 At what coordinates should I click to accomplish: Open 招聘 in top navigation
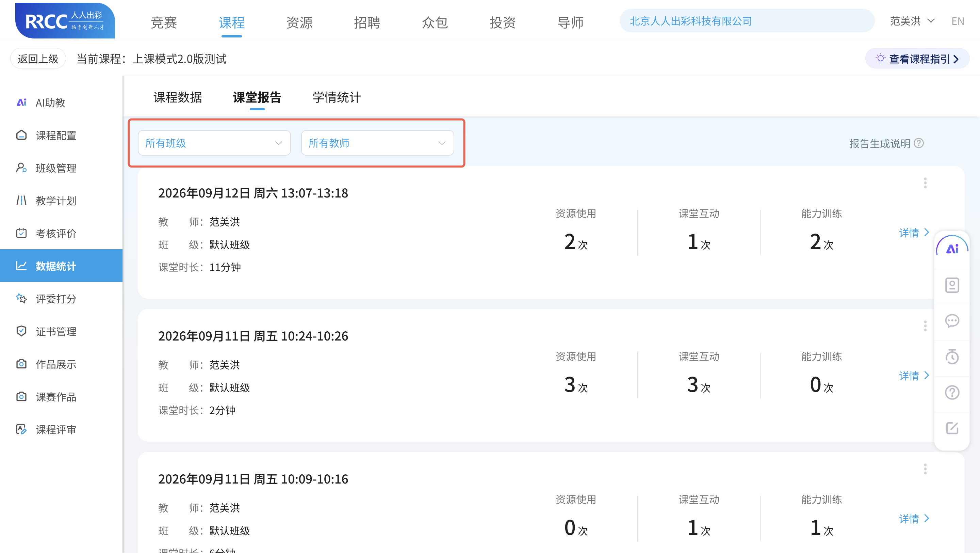click(x=367, y=22)
